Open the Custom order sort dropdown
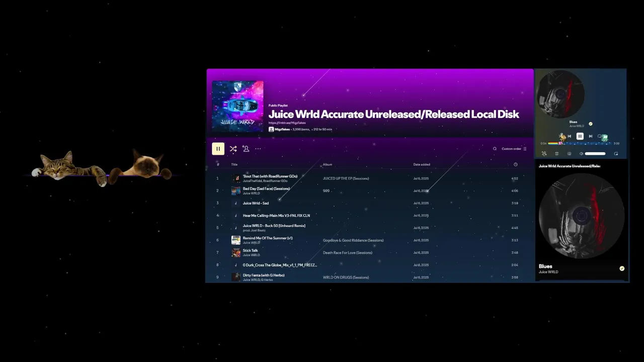 click(x=514, y=149)
